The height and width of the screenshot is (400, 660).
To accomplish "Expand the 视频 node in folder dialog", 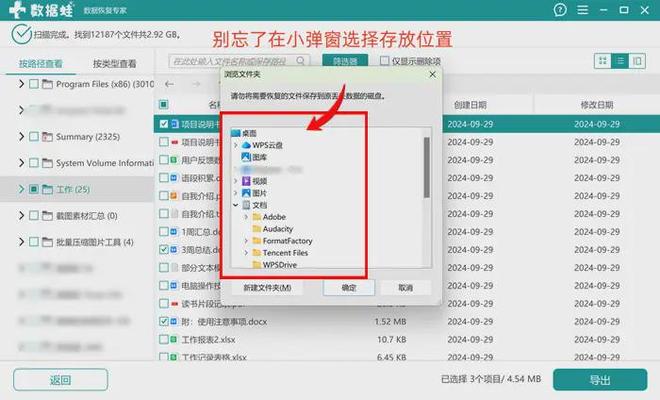I will point(236,181).
